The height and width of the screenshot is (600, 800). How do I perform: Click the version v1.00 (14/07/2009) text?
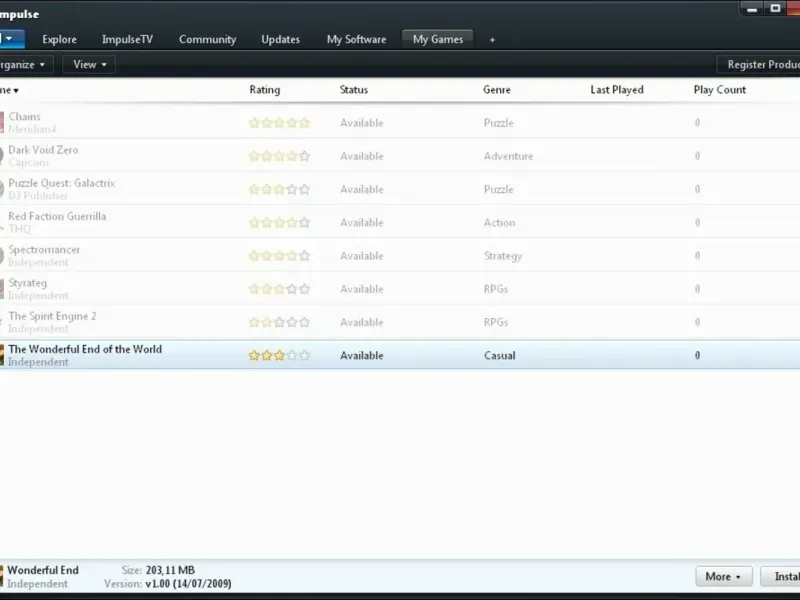pyautogui.click(x=188, y=583)
